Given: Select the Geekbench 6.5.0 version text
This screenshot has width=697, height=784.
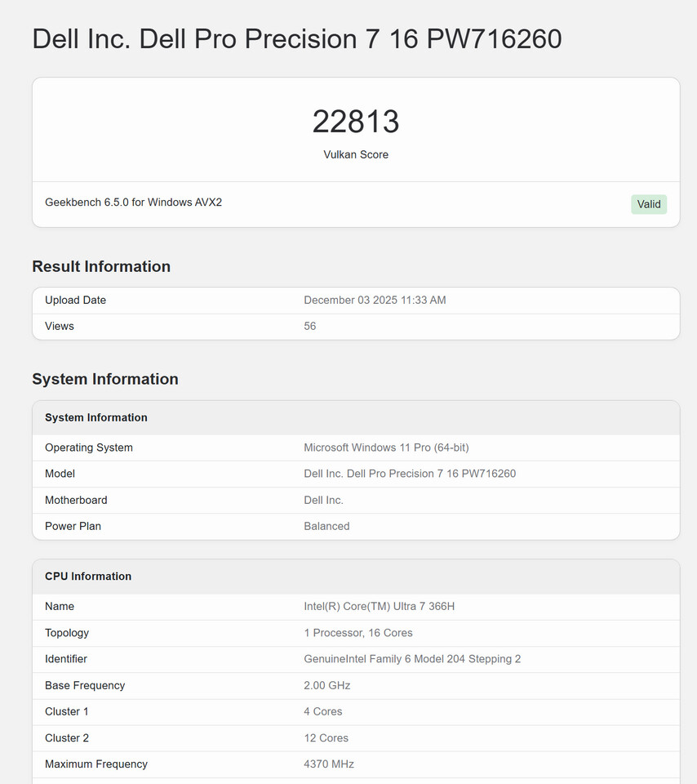Looking at the screenshot, I should (x=133, y=202).
